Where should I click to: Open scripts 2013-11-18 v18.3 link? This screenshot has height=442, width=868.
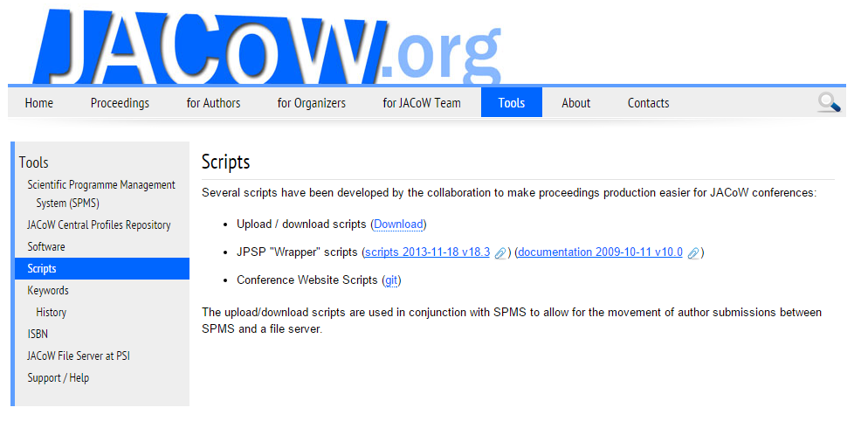427,252
